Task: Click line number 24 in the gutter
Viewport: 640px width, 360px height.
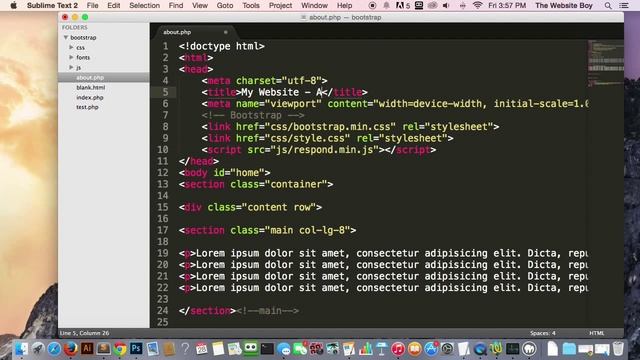Action: click(162, 311)
